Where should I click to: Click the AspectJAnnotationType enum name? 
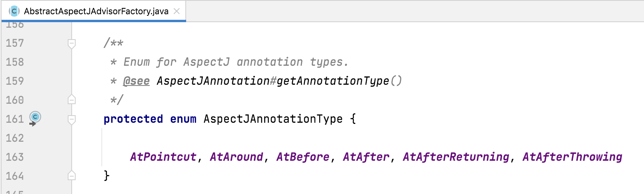pyautogui.click(x=273, y=119)
